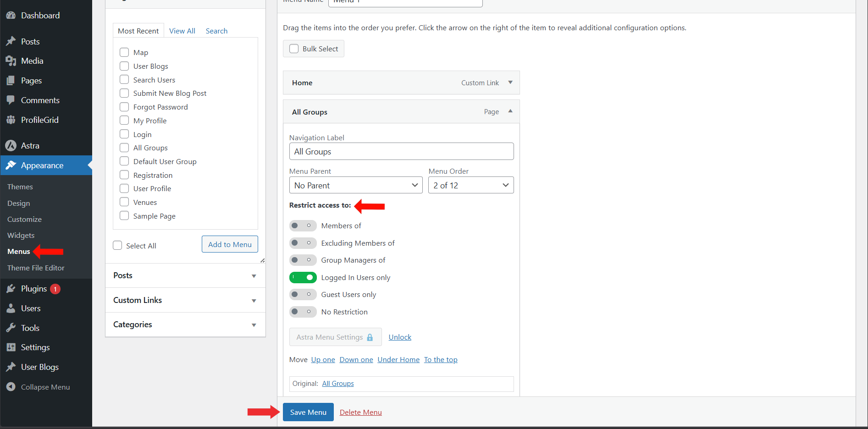The height and width of the screenshot is (429, 868).
Task: Click the Navigation Label text field
Action: point(401,152)
